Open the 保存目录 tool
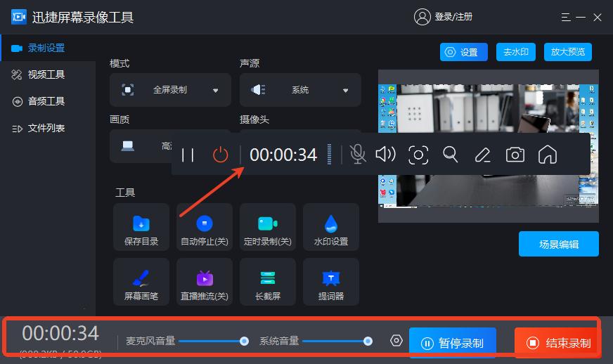This screenshot has width=613, height=364. [141, 227]
